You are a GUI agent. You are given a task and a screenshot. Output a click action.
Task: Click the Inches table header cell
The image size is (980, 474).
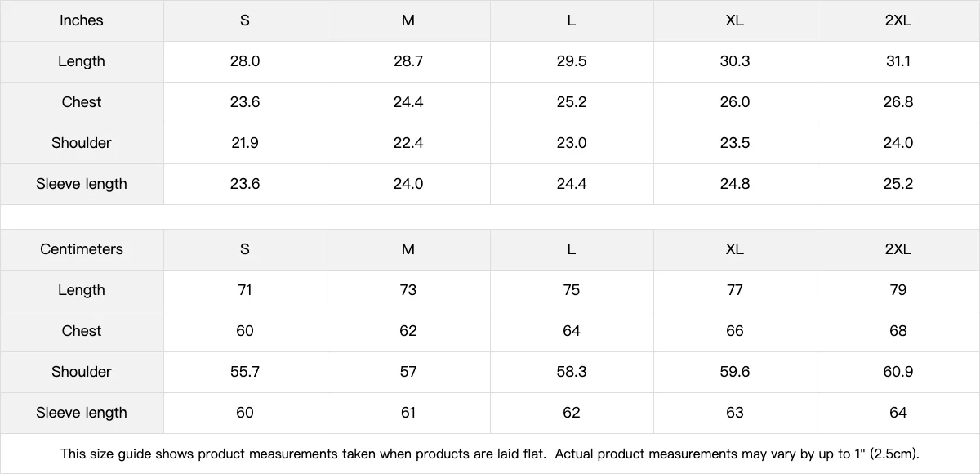(82, 20)
